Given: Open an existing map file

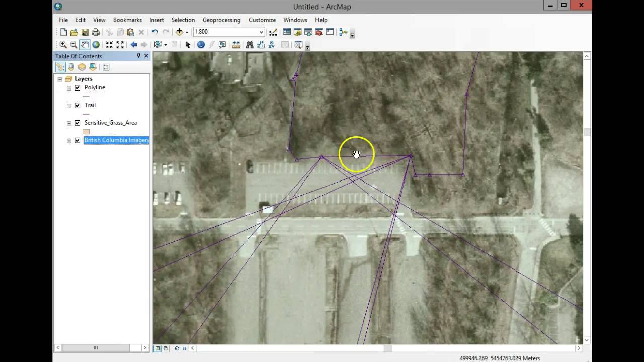Looking at the screenshot, I should pyautogui.click(x=74, y=32).
